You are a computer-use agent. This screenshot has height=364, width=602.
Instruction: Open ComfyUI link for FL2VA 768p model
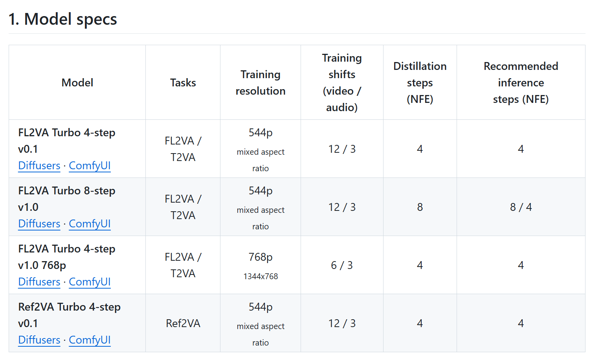click(90, 282)
